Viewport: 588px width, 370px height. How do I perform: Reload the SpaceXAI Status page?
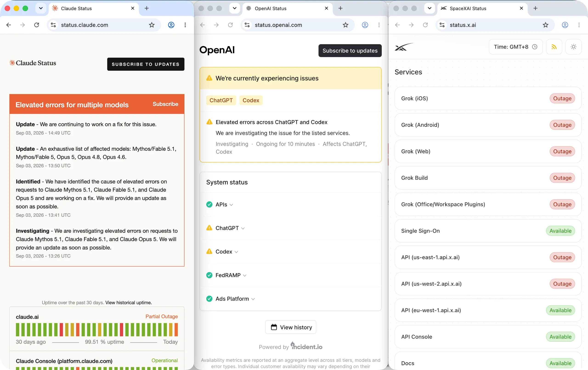(425, 25)
